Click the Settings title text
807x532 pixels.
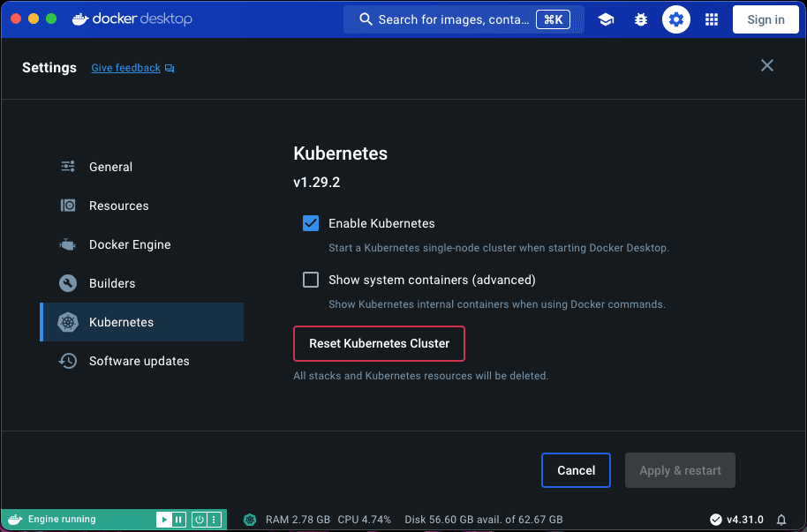49,68
